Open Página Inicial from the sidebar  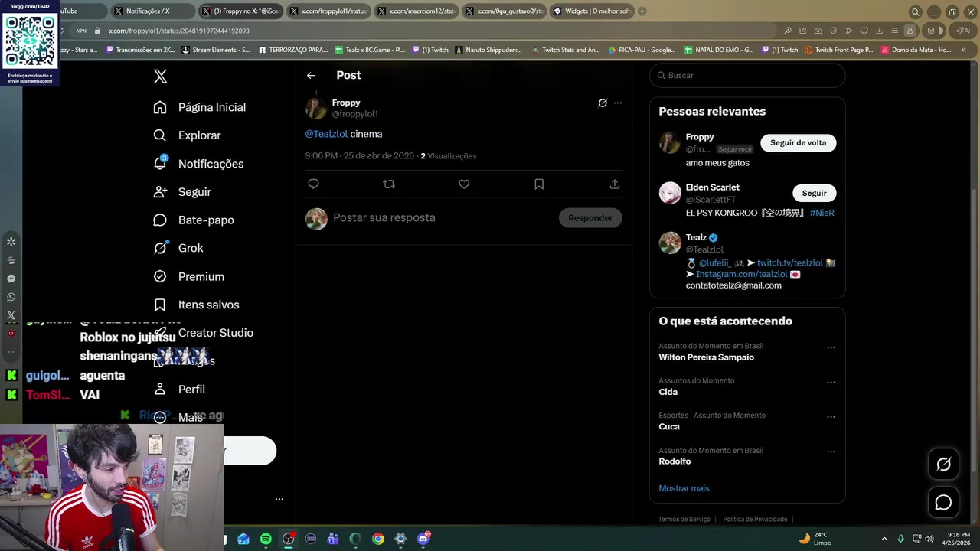(199, 107)
